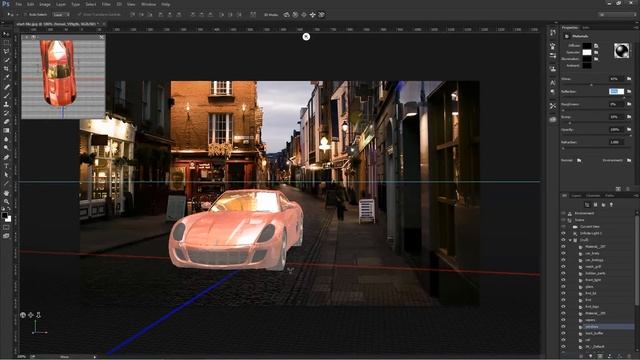
Task: Select the Environment item in 3D panel
Action: (584, 213)
